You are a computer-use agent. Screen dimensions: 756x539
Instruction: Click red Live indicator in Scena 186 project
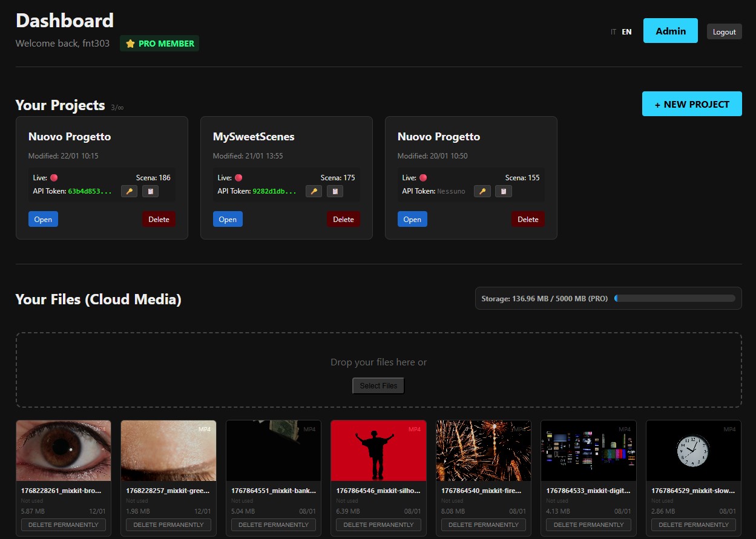point(54,178)
